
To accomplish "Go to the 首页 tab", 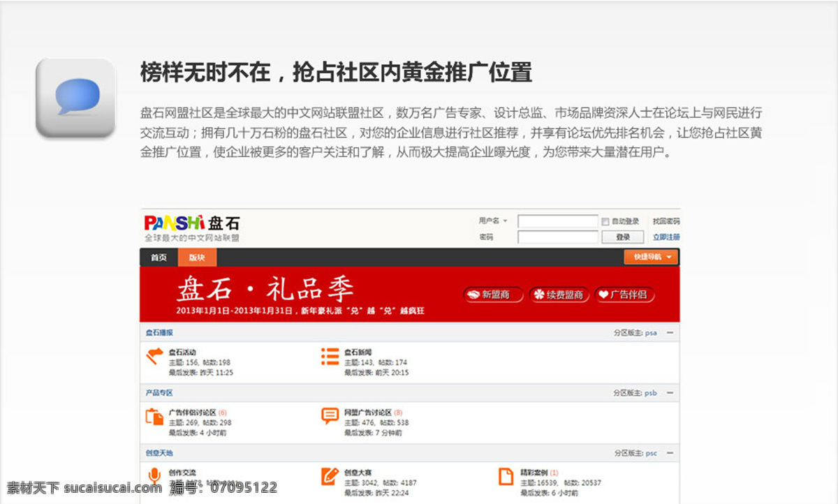I will pyautogui.click(x=159, y=258).
